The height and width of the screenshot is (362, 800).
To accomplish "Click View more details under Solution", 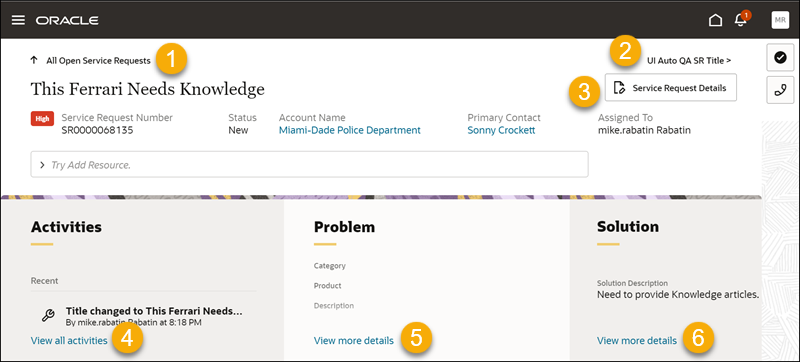I will [x=637, y=340].
